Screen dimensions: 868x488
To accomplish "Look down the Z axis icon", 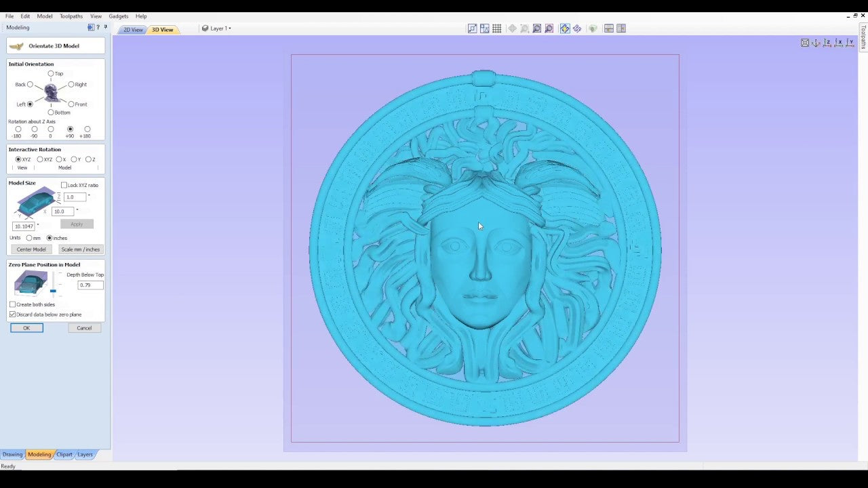I will 827,43.
